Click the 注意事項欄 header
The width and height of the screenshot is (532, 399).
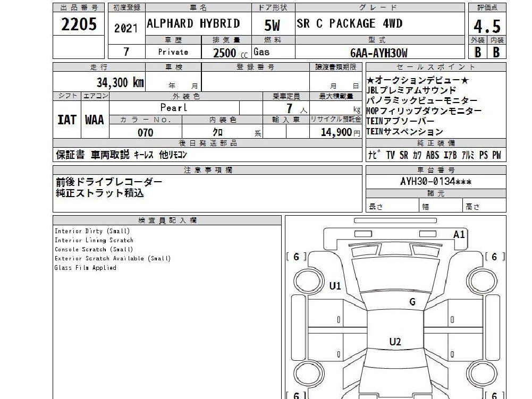(x=208, y=170)
